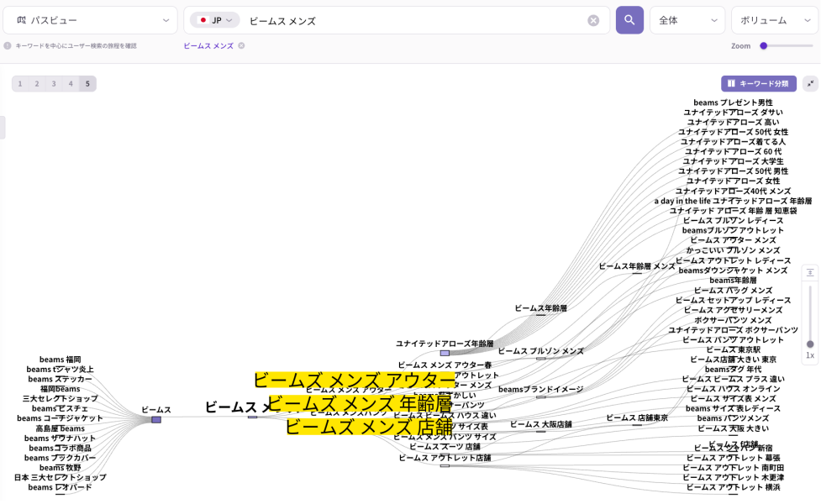This screenshot has height=504, width=821.
Task: Click the ビームス 店舗東京 keyword
Action: coord(637,417)
